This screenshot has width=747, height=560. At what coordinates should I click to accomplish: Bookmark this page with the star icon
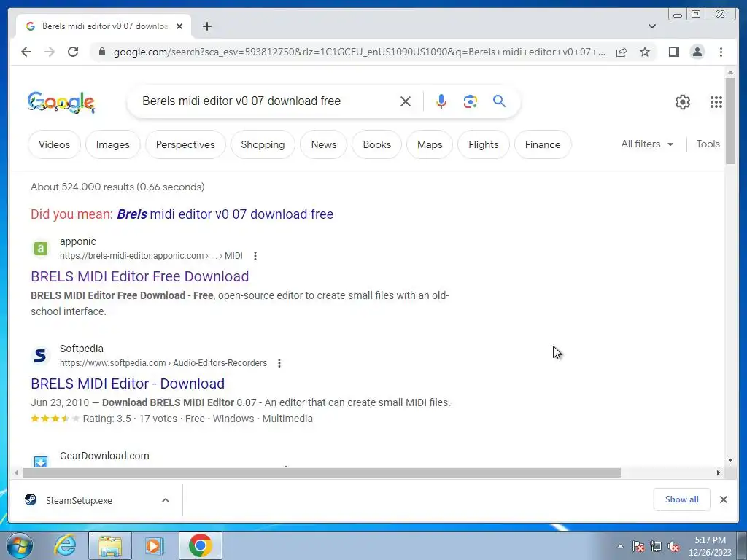point(645,52)
